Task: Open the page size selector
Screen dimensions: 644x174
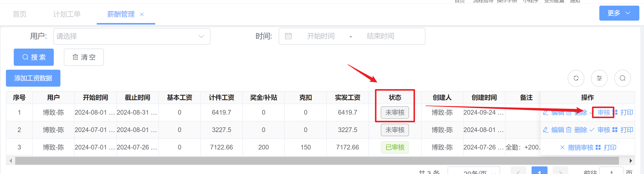Action: pyautogui.click(x=474, y=172)
